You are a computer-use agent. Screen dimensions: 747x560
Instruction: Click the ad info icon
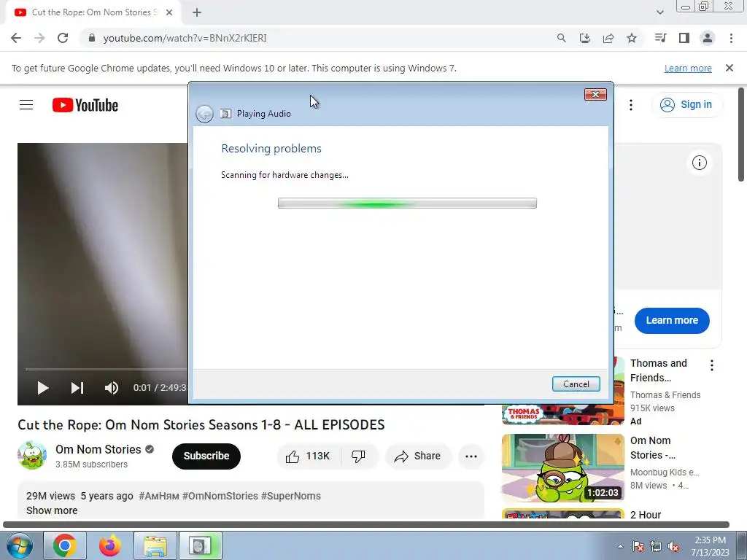[x=700, y=163]
